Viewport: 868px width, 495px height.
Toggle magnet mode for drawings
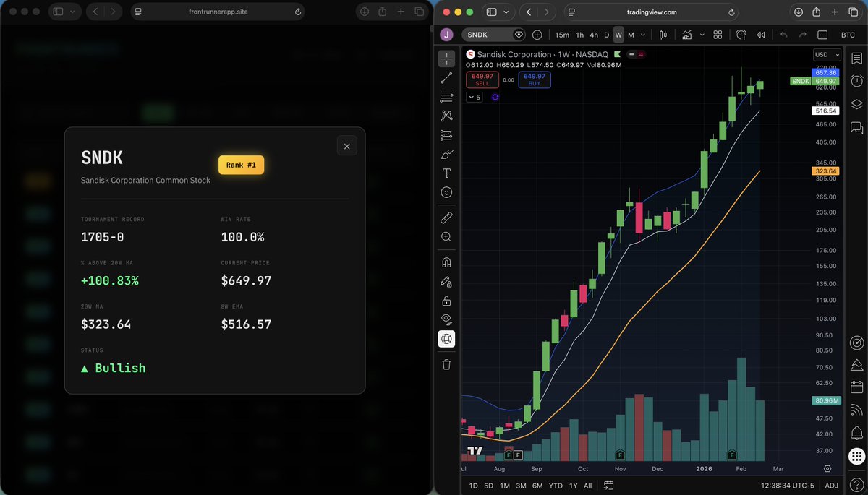(x=446, y=262)
